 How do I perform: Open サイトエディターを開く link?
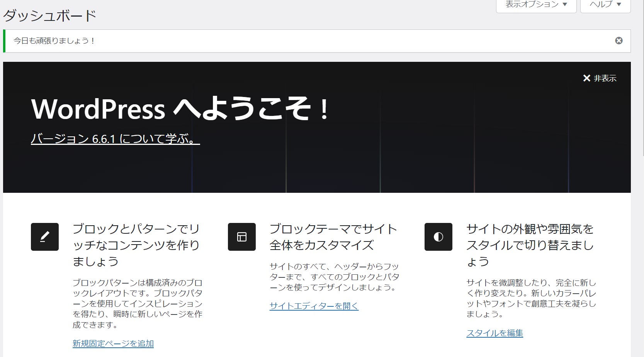point(314,306)
